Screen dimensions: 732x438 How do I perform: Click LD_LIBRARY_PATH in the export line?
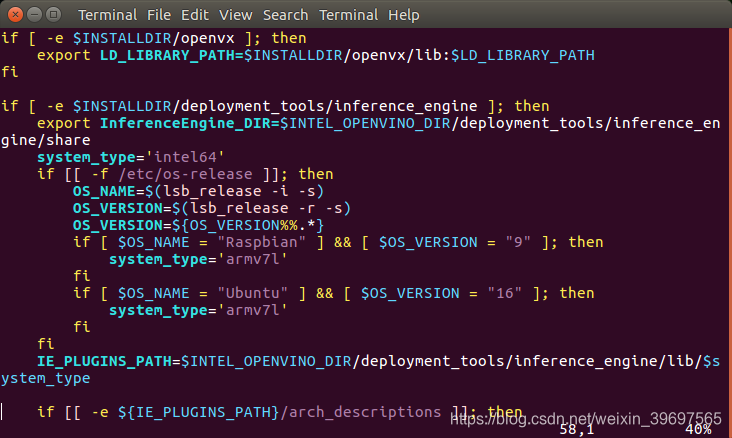[168, 55]
